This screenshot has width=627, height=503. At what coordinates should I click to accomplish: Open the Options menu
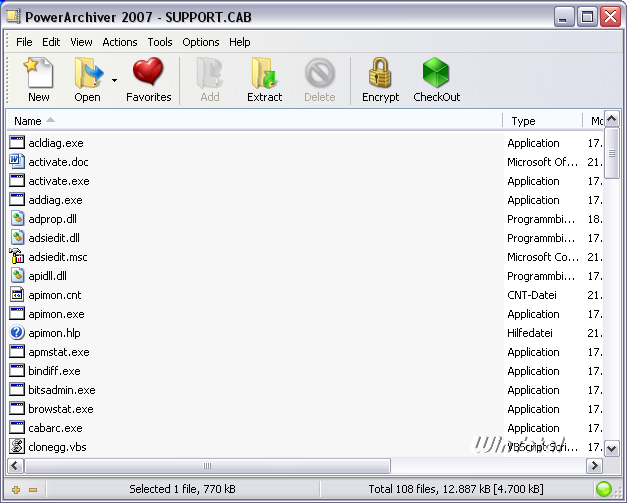coord(201,42)
